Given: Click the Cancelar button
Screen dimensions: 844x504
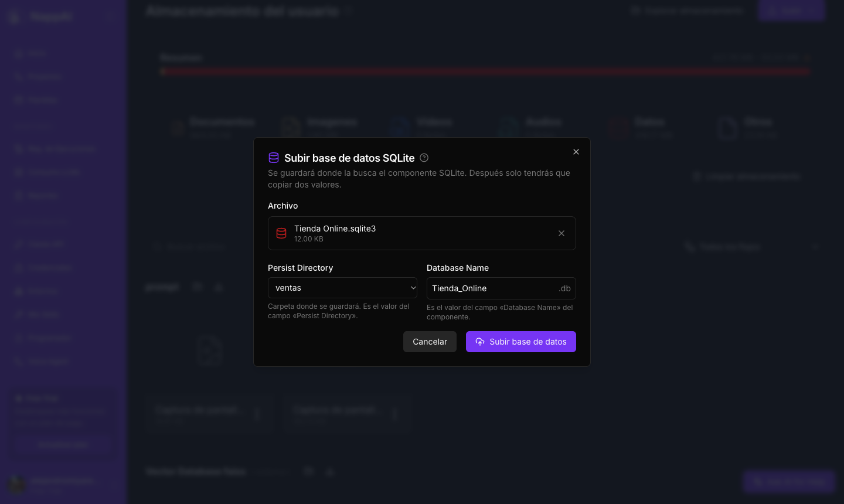Looking at the screenshot, I should coord(430,342).
